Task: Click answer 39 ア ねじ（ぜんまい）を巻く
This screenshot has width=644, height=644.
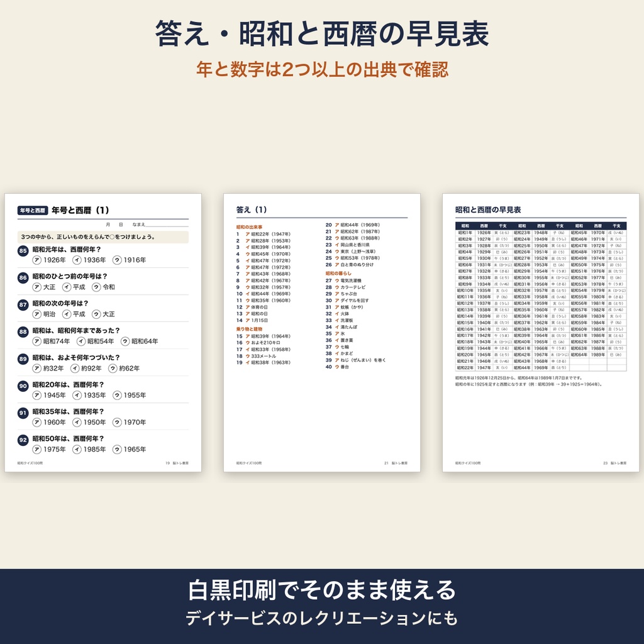Action: [x=356, y=360]
